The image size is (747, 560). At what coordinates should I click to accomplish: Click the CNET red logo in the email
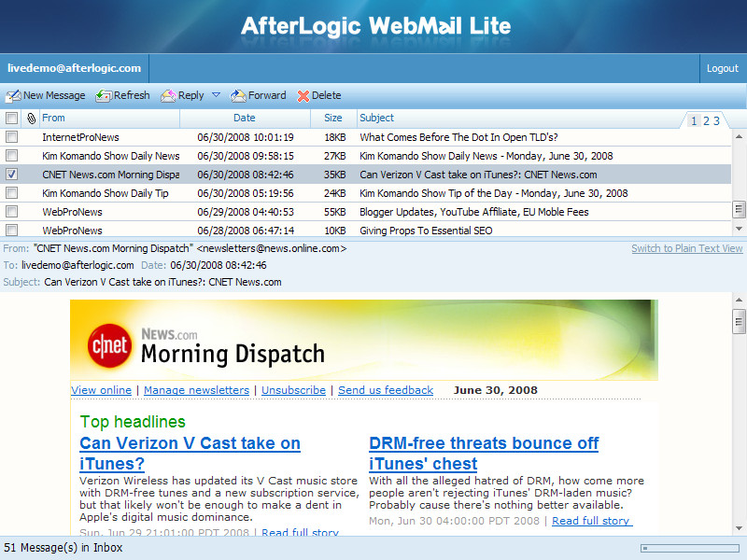[109, 345]
